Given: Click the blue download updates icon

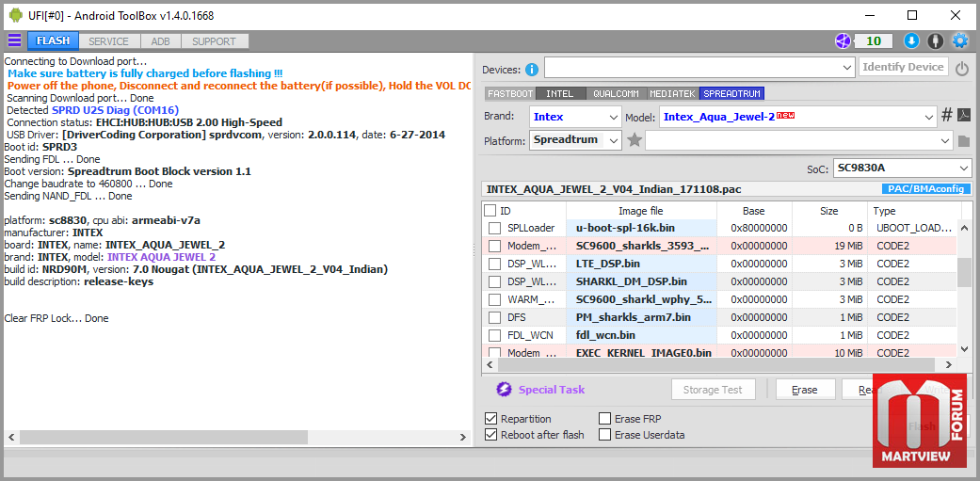Looking at the screenshot, I should tap(911, 41).
